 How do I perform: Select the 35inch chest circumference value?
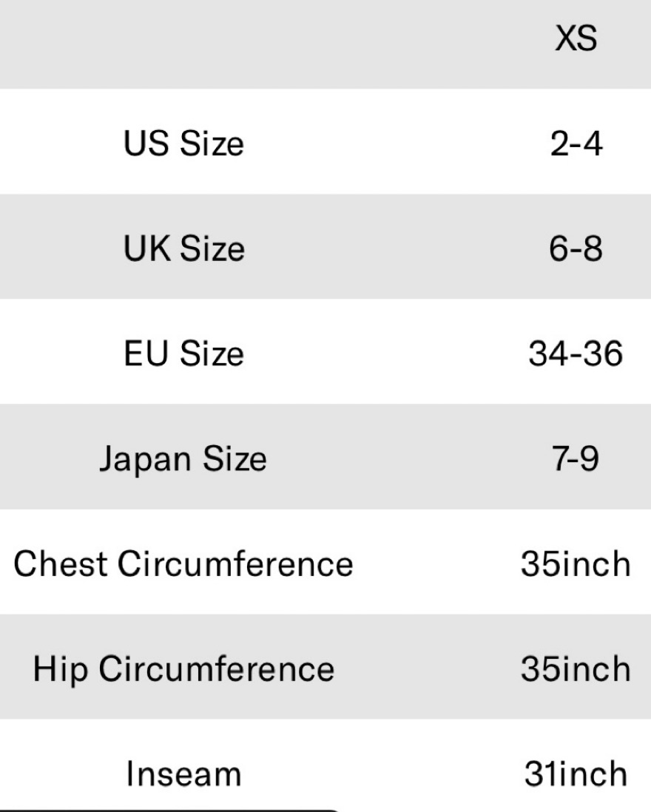tap(576, 564)
